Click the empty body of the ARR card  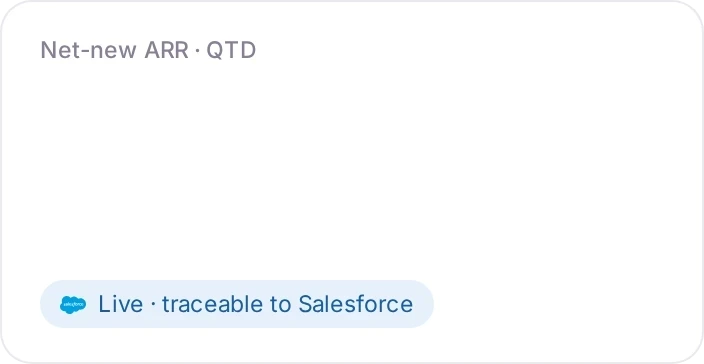(352, 171)
